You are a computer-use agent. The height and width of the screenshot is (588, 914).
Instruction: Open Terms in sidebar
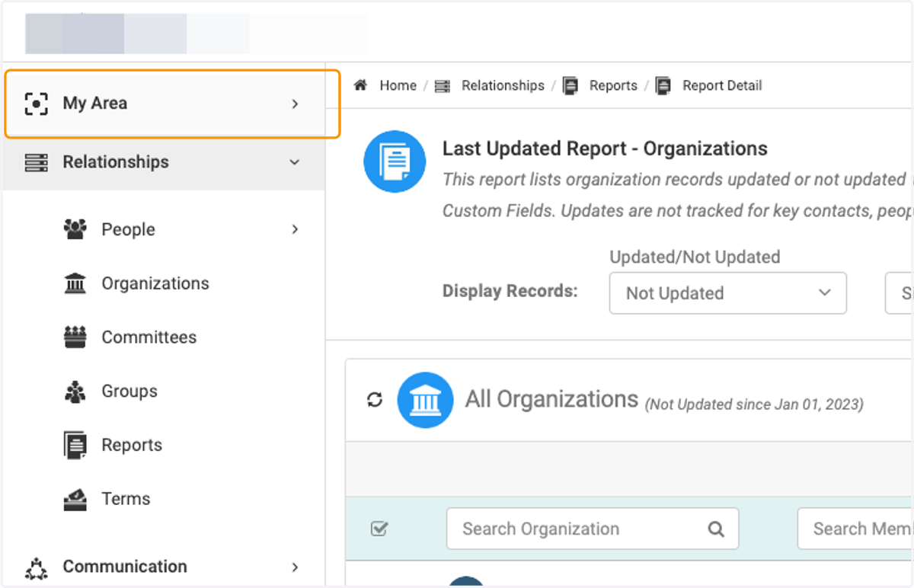[x=126, y=499]
